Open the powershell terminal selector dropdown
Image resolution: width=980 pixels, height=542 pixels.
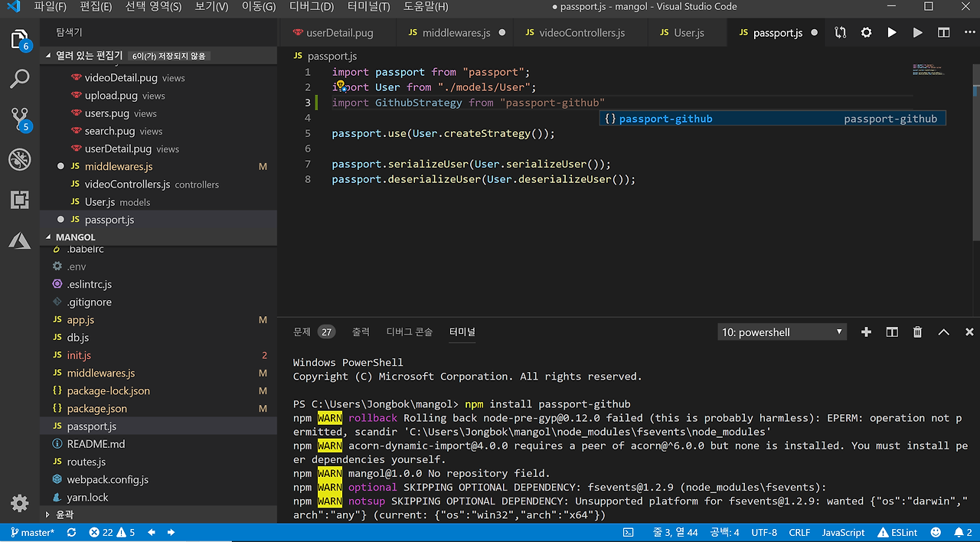point(782,332)
